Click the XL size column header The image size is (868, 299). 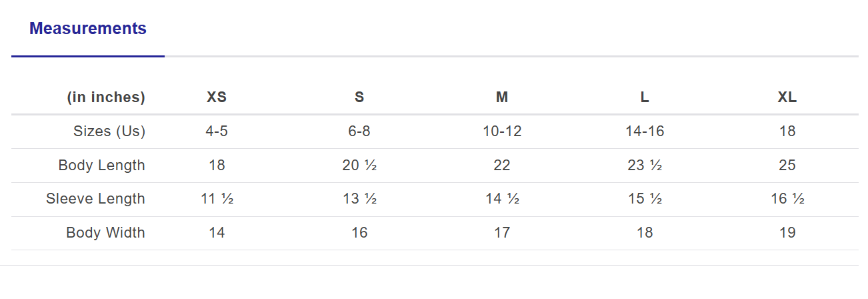787,97
